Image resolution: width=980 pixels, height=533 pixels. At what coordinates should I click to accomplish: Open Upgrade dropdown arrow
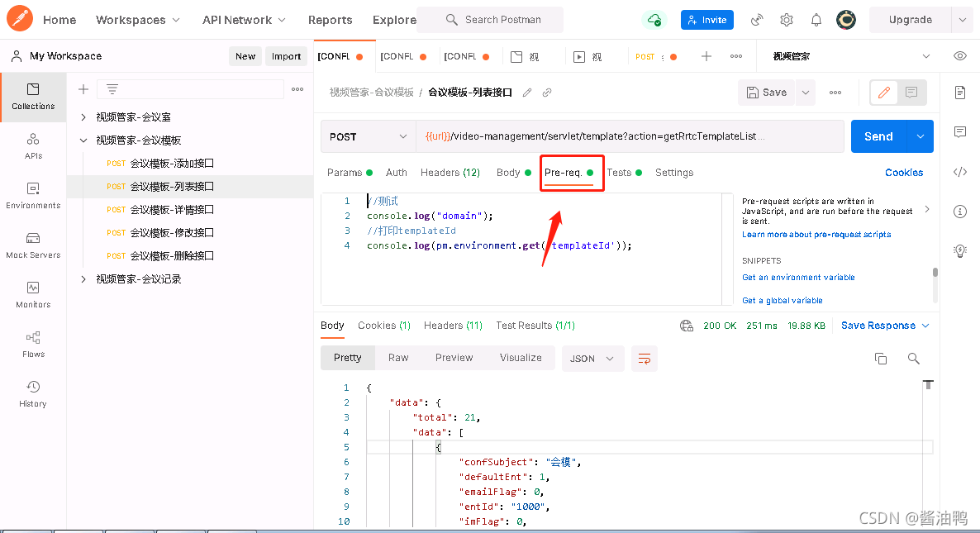pos(963,20)
